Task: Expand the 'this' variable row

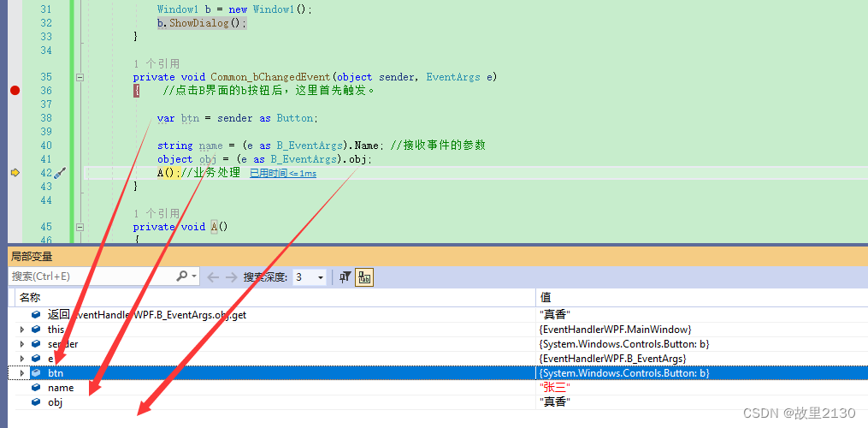Action: point(22,330)
